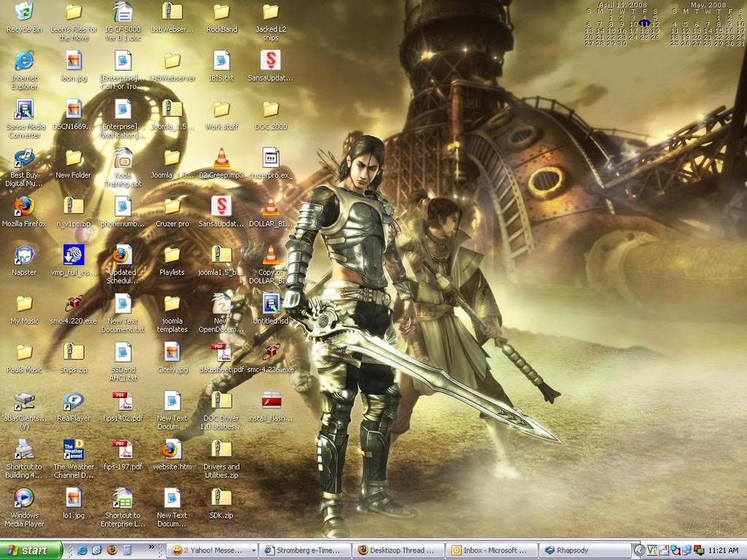Image resolution: width=747 pixels, height=560 pixels.
Task: Select the lo1.jpg image file
Action: click(x=74, y=504)
